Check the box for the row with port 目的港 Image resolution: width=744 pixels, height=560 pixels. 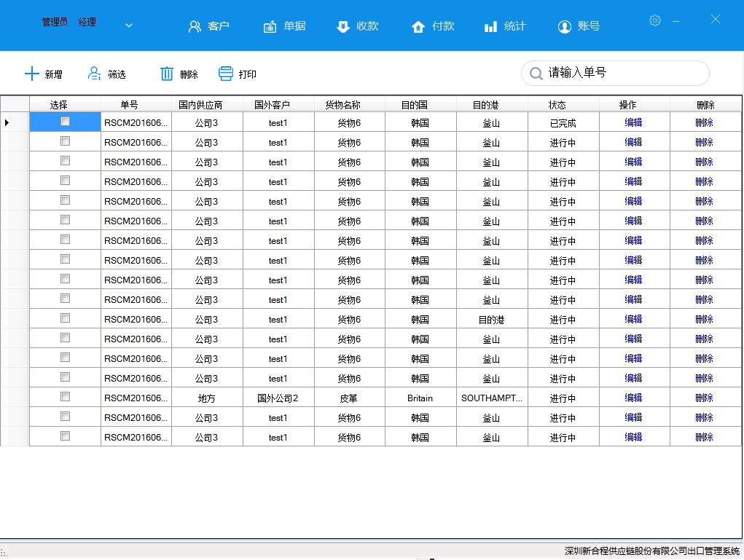tap(65, 318)
